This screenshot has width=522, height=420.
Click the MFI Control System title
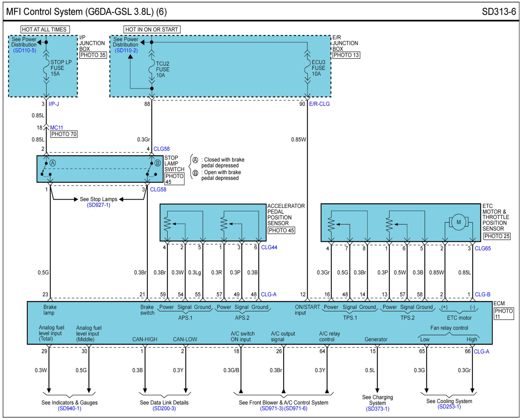coord(86,12)
